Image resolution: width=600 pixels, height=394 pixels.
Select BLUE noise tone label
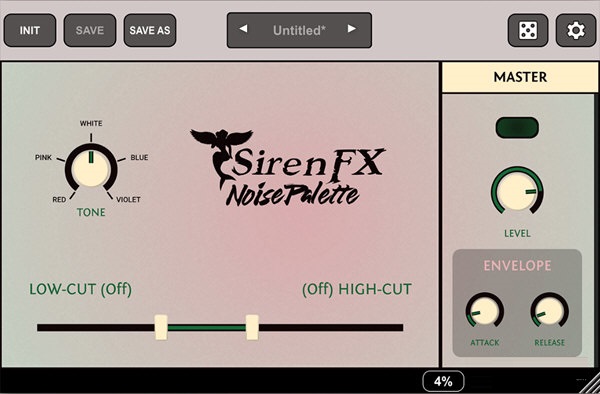(x=139, y=158)
